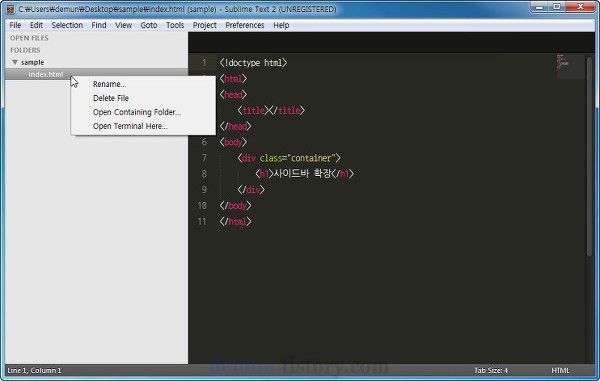This screenshot has width=600, height=381.
Task: Open the HTML syntax selector in status bar
Action: (x=560, y=370)
